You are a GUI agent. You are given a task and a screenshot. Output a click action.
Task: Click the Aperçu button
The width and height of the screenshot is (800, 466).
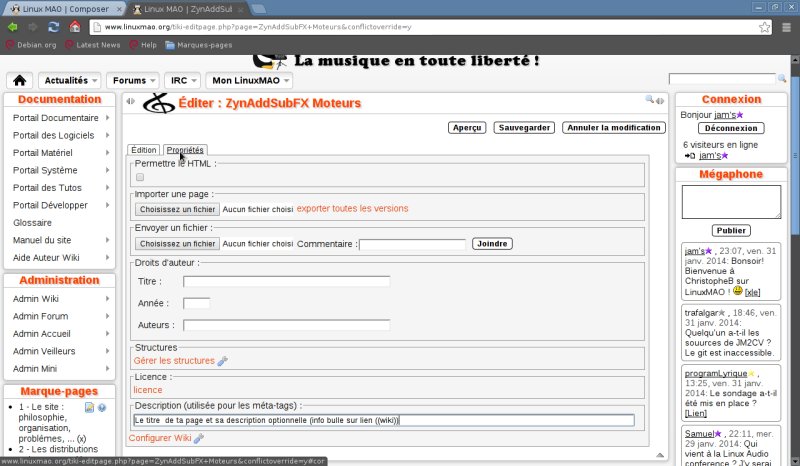(467, 128)
